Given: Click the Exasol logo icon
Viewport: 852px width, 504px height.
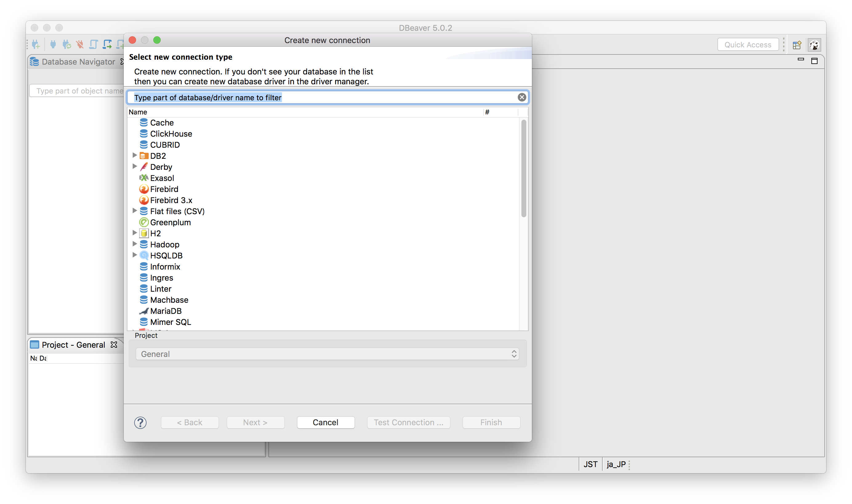Looking at the screenshot, I should pos(144,178).
